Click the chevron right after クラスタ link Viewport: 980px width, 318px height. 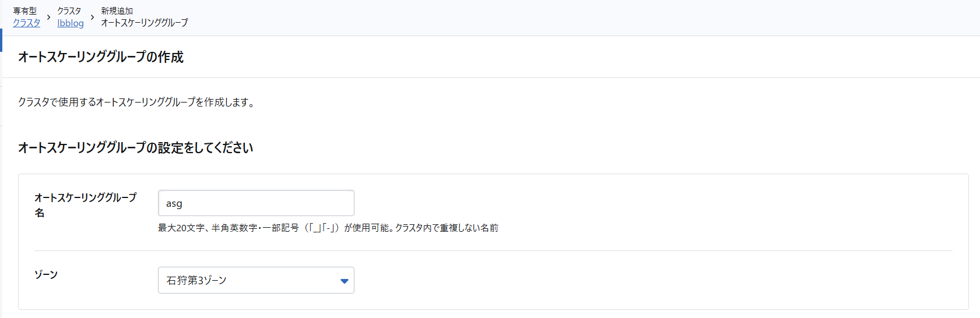point(48,17)
